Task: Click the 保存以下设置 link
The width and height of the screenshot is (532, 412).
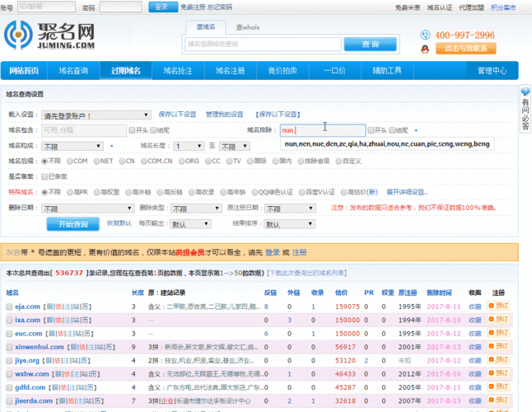Action: coord(177,115)
